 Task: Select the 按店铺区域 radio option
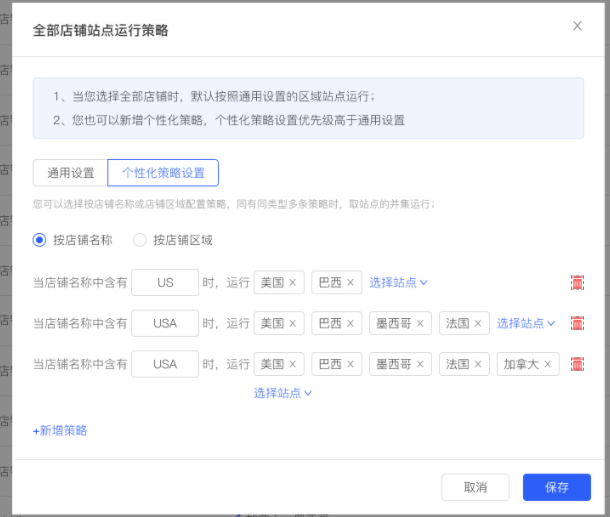pos(140,240)
